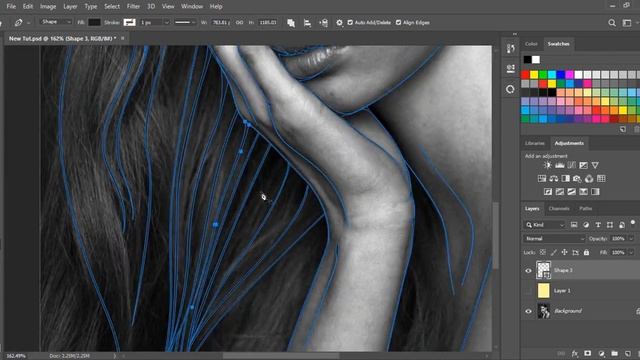Switch to the Paths tab
Image resolution: width=640 pixels, height=360 pixels.
pos(585,209)
